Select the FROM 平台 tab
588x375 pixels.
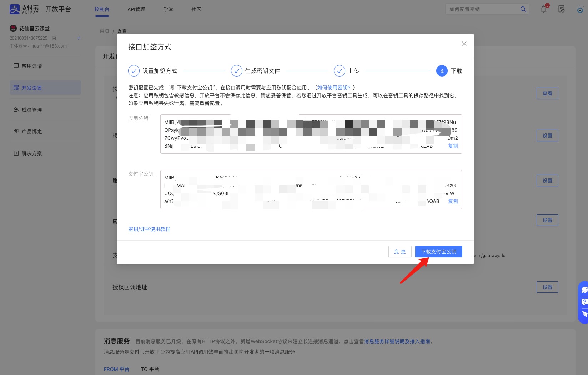(x=116, y=369)
